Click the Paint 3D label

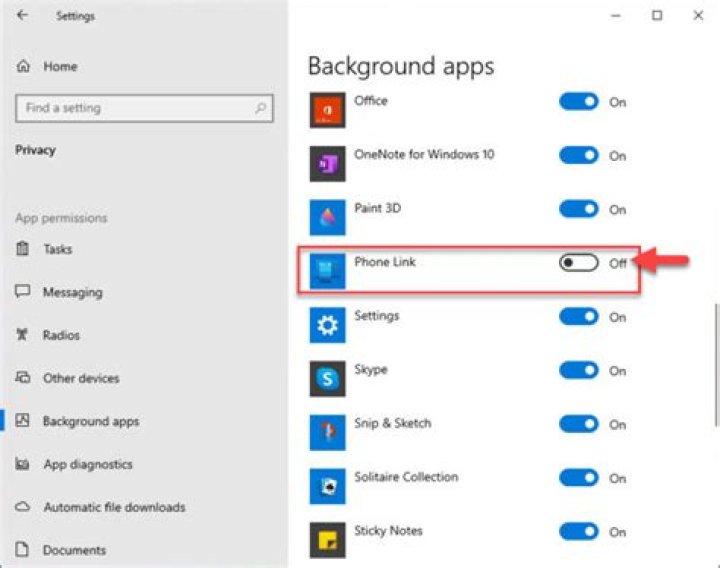377,208
